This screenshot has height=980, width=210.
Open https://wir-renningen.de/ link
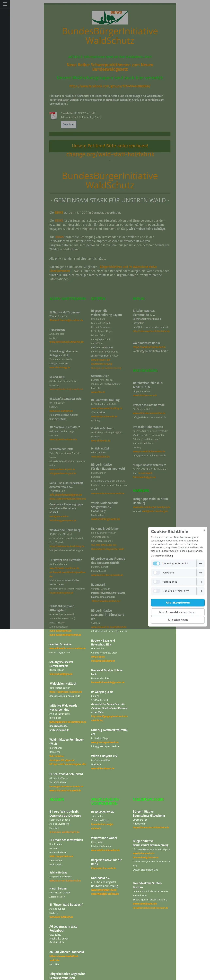pyautogui.click(x=68, y=764)
